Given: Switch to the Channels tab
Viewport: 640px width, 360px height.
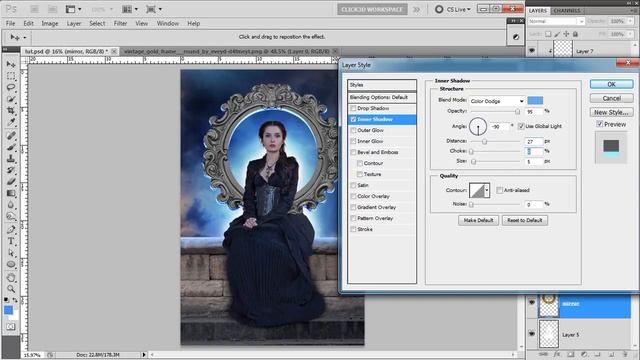Looking at the screenshot, I should click(x=567, y=11).
